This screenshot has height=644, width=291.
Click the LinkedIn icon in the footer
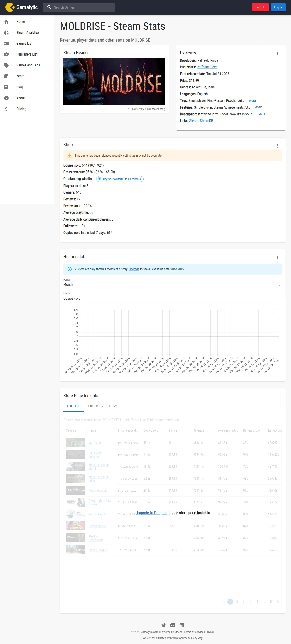182,625
